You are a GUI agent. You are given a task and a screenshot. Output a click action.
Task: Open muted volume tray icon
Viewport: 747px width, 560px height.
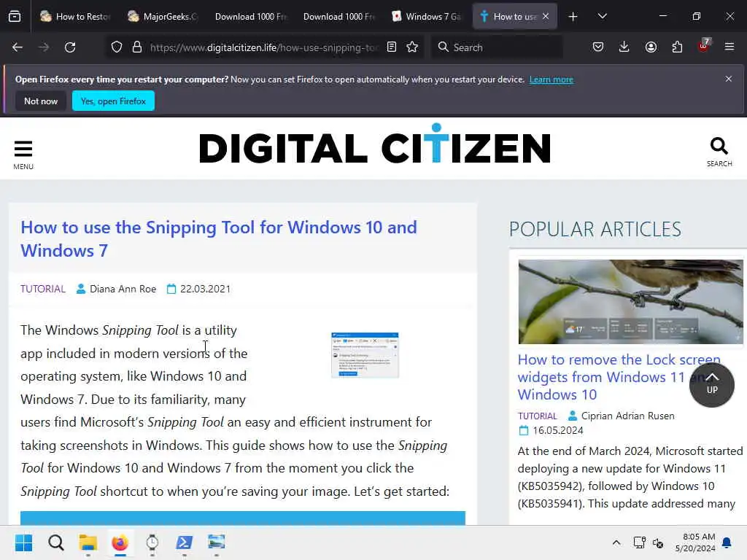[x=658, y=542]
